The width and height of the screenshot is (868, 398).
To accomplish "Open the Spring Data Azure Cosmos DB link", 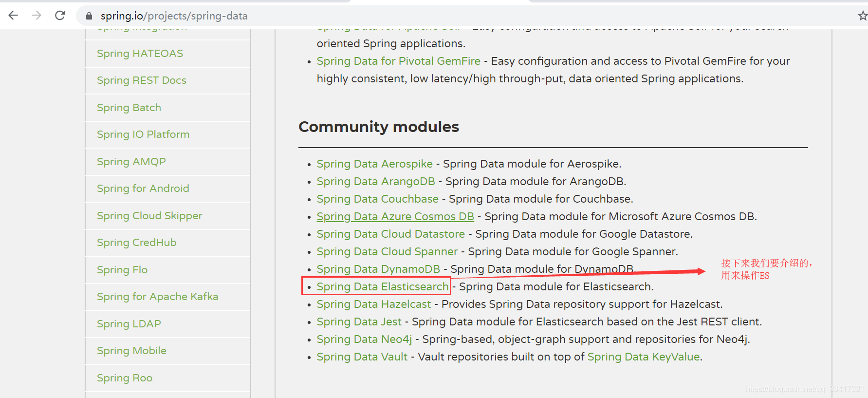I will (395, 216).
